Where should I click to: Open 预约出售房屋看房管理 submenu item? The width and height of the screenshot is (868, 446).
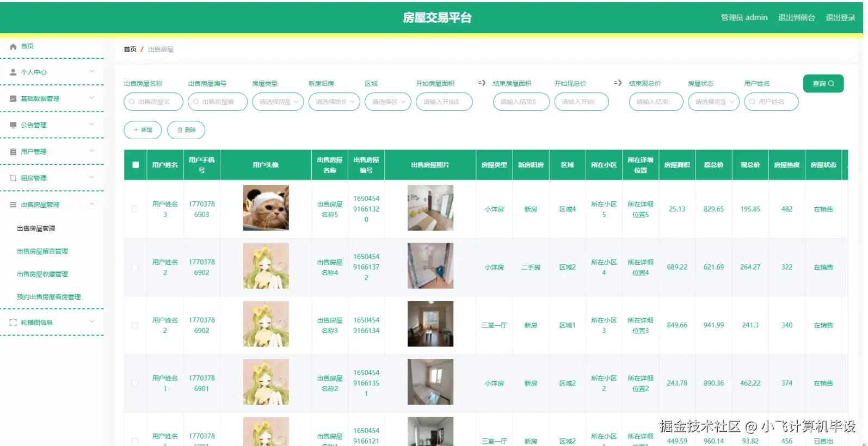(x=49, y=297)
